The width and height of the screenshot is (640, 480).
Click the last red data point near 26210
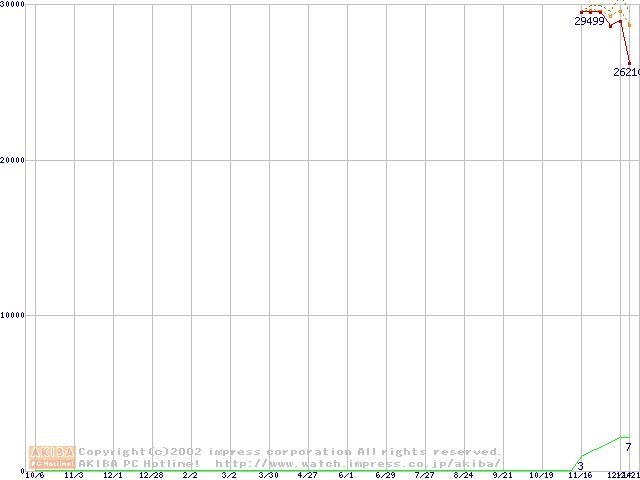pos(629,63)
